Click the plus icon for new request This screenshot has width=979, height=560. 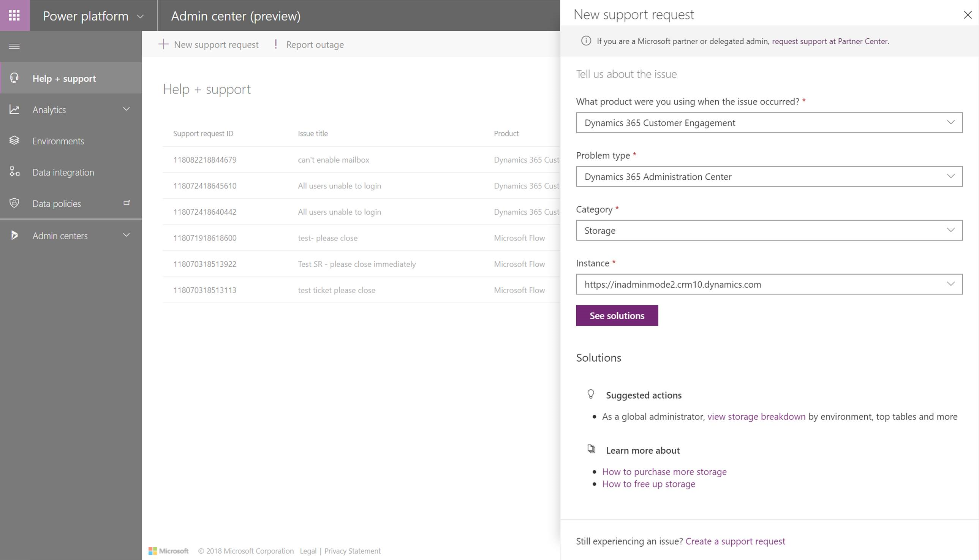point(163,44)
